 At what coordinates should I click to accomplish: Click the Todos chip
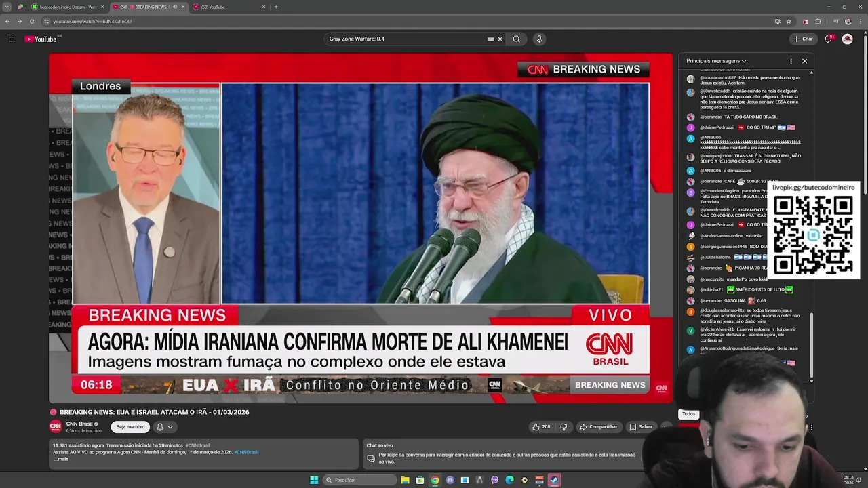tap(689, 414)
